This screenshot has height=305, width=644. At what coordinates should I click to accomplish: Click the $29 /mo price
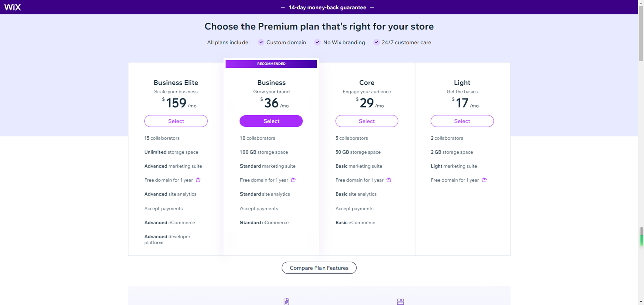(x=370, y=103)
